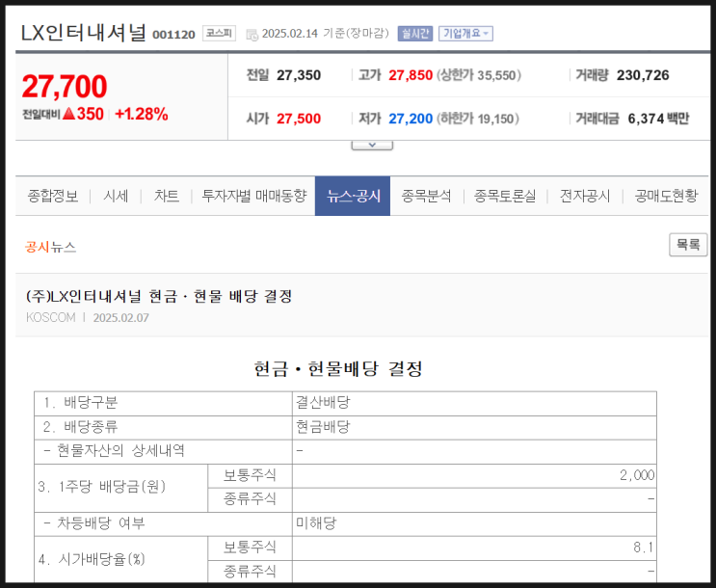This screenshot has width=716, height=588.
Task: Click the LX인터내셔널 stock name heading
Action: point(84,33)
